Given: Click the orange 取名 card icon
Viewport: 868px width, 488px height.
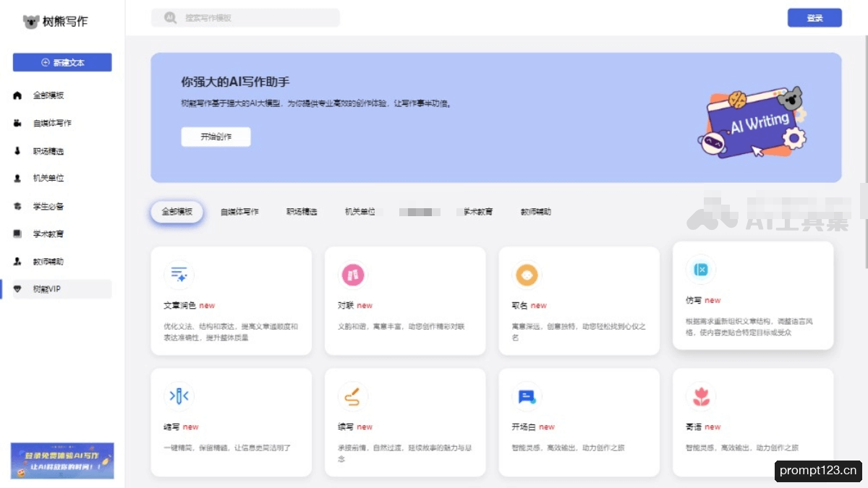Looking at the screenshot, I should pos(527,275).
